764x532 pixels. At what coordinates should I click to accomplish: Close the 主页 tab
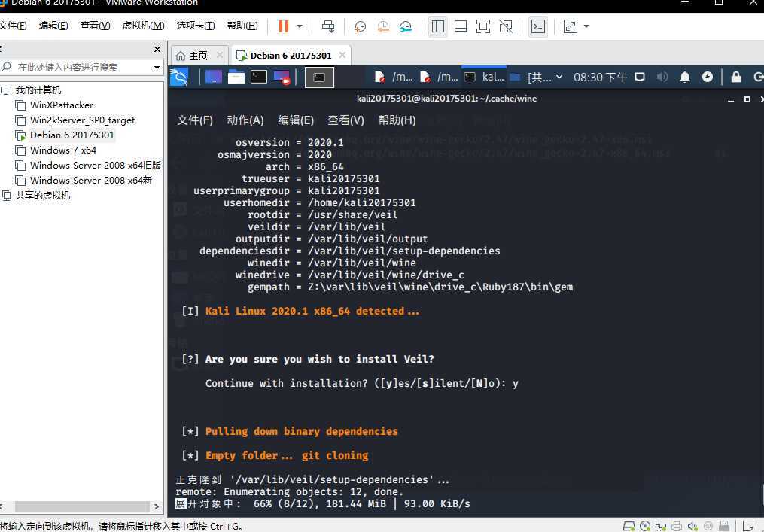pos(220,55)
